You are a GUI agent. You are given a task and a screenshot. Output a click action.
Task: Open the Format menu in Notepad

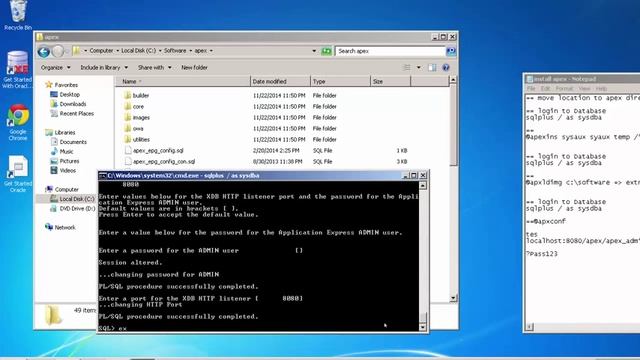coord(564,89)
